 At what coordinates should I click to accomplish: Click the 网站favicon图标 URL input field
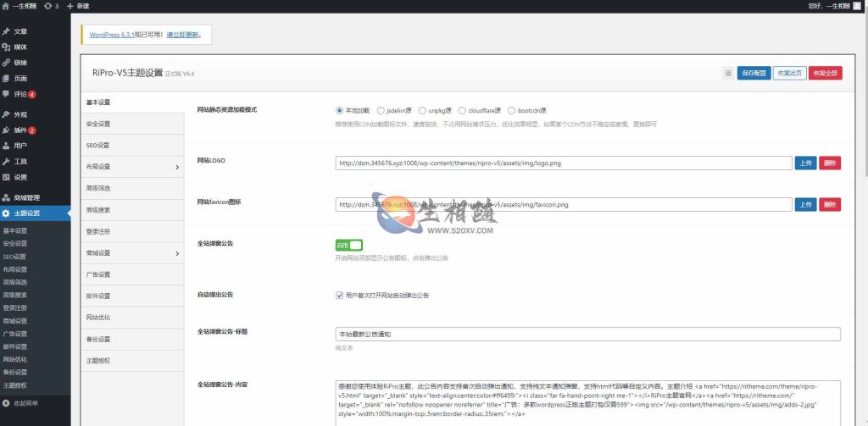pyautogui.click(x=564, y=205)
